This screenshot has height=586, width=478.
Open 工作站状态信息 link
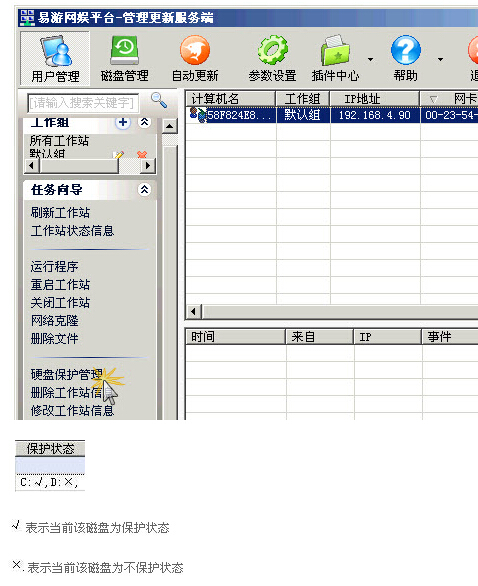coord(73,231)
